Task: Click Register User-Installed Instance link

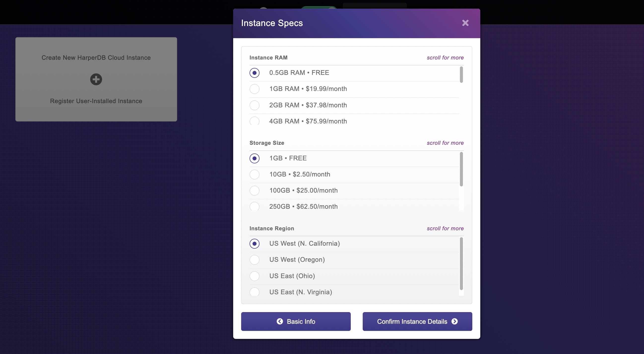Action: click(x=96, y=101)
